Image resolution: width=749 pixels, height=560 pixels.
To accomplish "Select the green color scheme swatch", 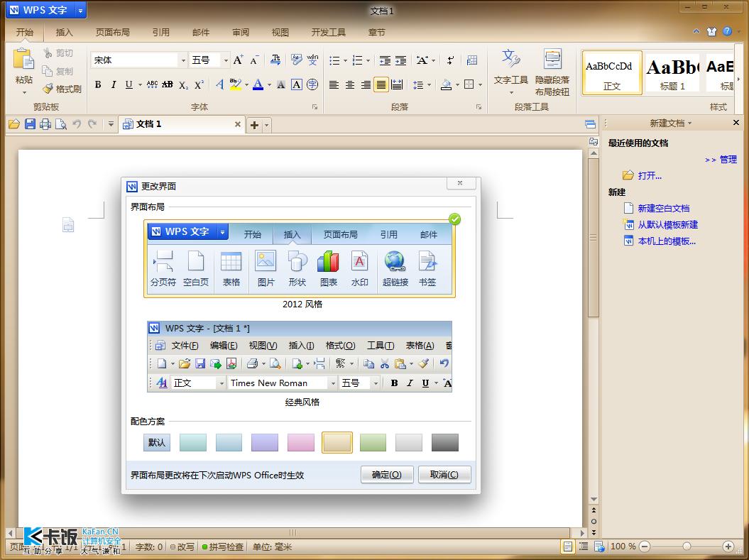I will coord(373,443).
